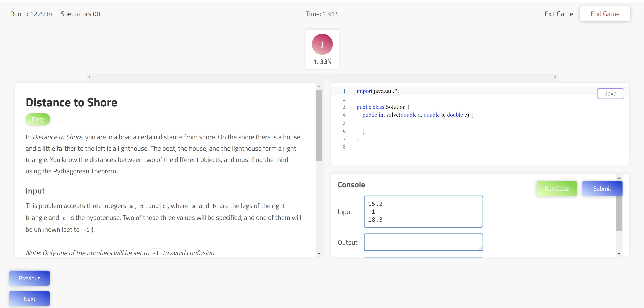The height and width of the screenshot is (308, 644).
Task: Click the console Output field
Action: (423, 242)
